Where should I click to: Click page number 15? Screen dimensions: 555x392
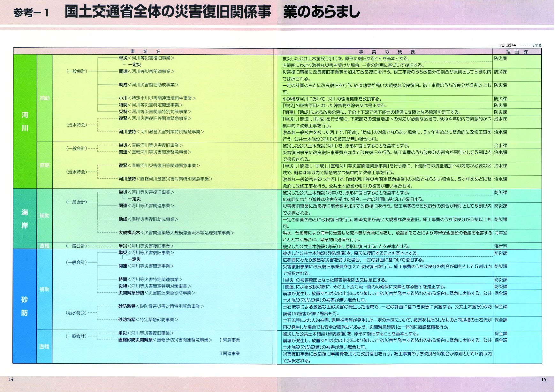coord(544,380)
